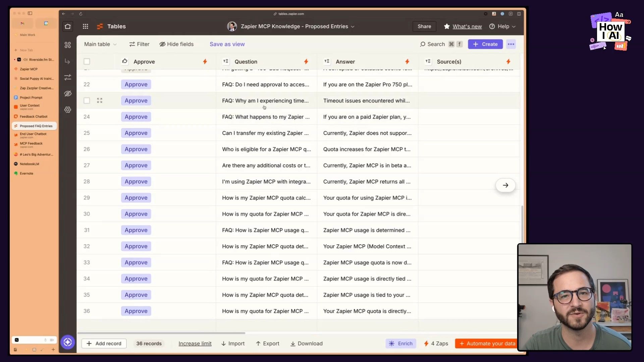Screen dimensions: 644x362
Task: Click the user avatar in the title
Action: [232, 26]
